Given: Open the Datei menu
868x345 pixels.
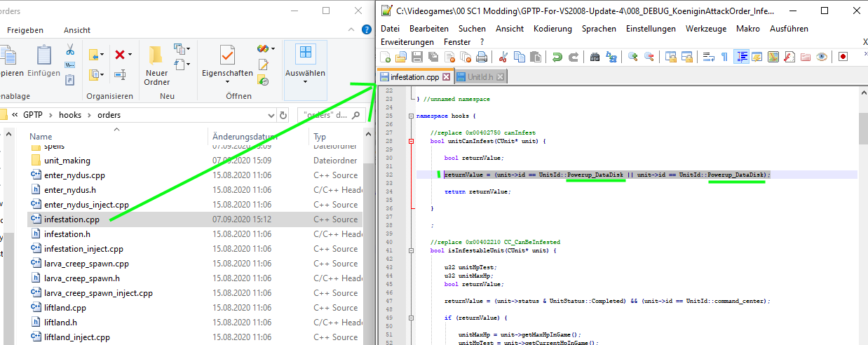Looking at the screenshot, I should [390, 29].
